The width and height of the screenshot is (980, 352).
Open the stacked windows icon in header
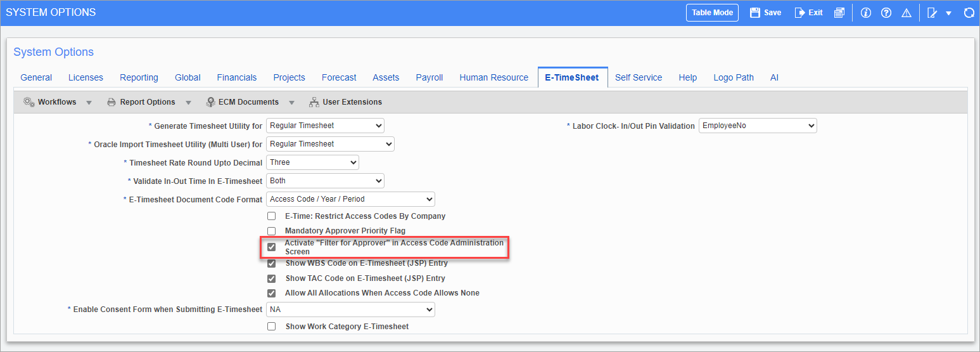pos(839,13)
